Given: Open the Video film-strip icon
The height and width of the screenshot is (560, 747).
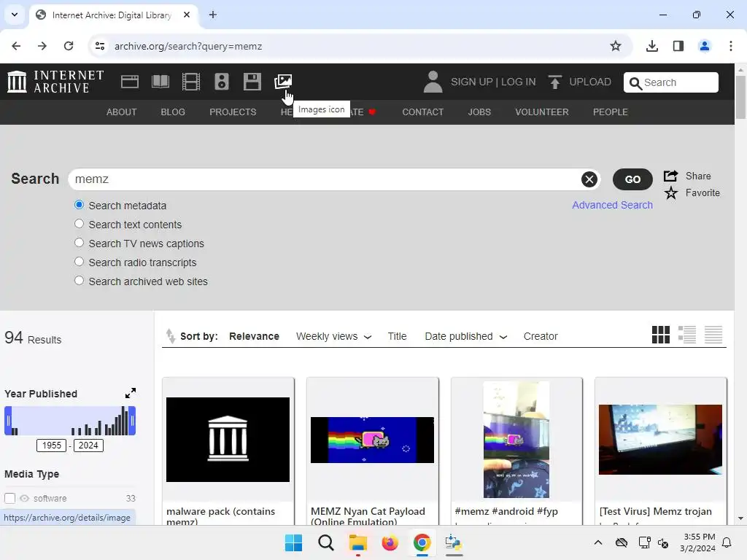Looking at the screenshot, I should click(190, 82).
